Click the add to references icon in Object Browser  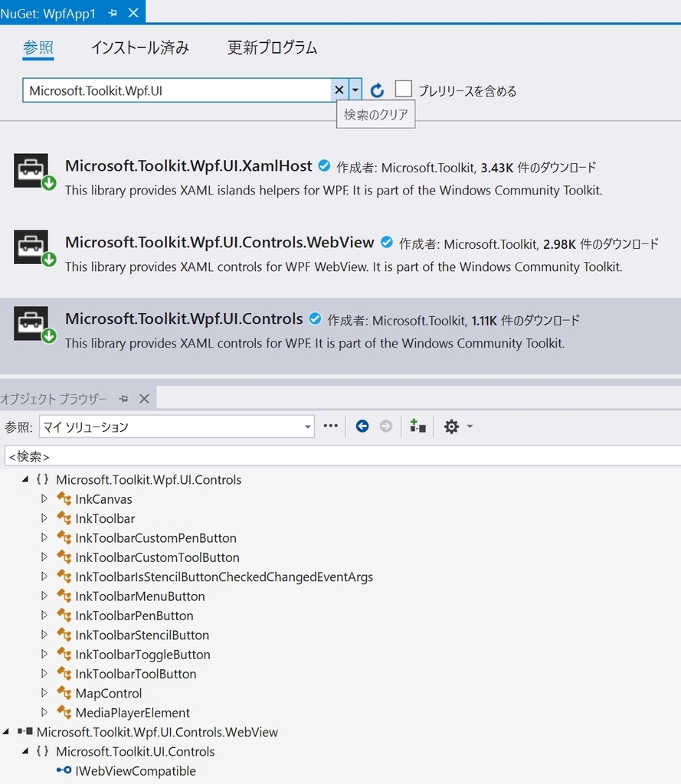coord(417,426)
